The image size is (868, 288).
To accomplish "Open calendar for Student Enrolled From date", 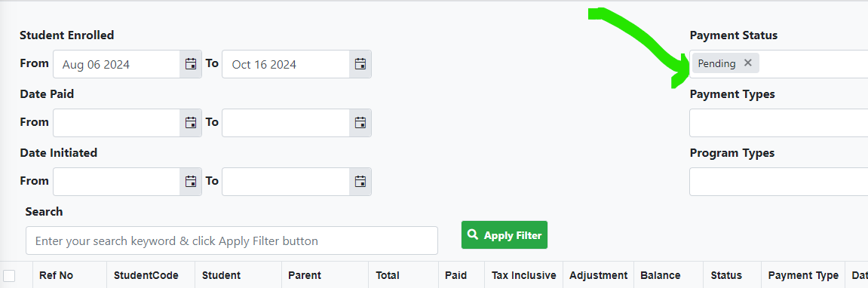I will pos(191,64).
